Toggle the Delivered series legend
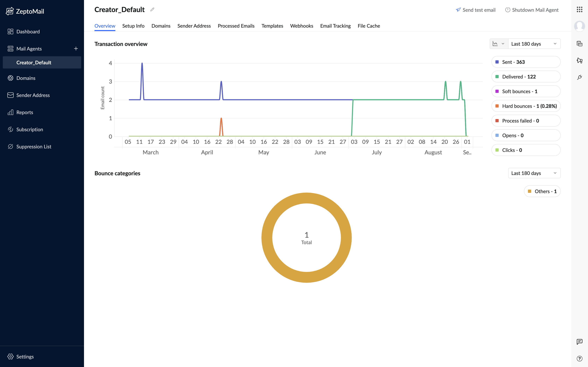This screenshot has height=367, width=588. (x=526, y=77)
